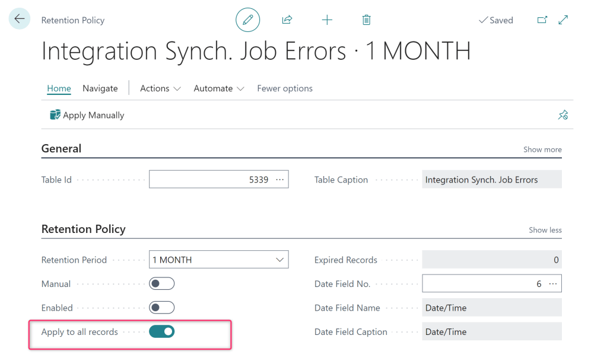Click the back arrow button
Screen dimensions: 607x364
click(20, 19)
